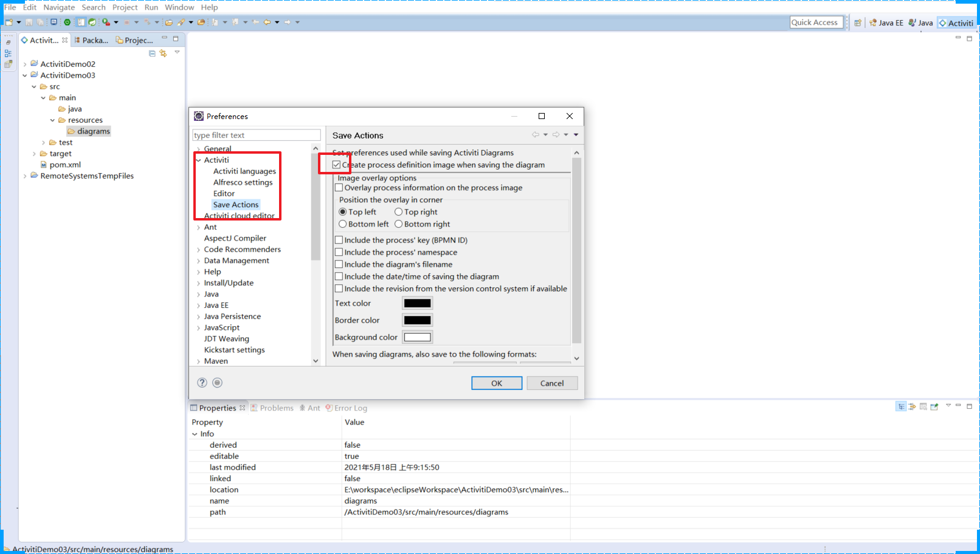This screenshot has height=554, width=980.
Task: Check Include the process' key (BPMN ID)
Action: (x=339, y=240)
